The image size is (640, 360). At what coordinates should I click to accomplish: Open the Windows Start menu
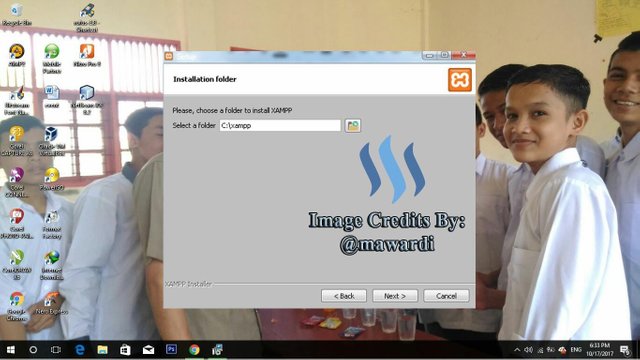[x=11, y=350]
